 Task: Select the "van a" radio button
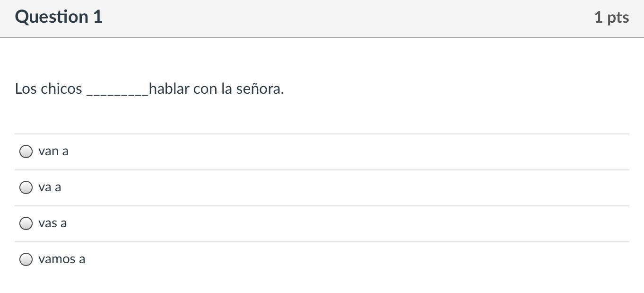[x=26, y=151]
